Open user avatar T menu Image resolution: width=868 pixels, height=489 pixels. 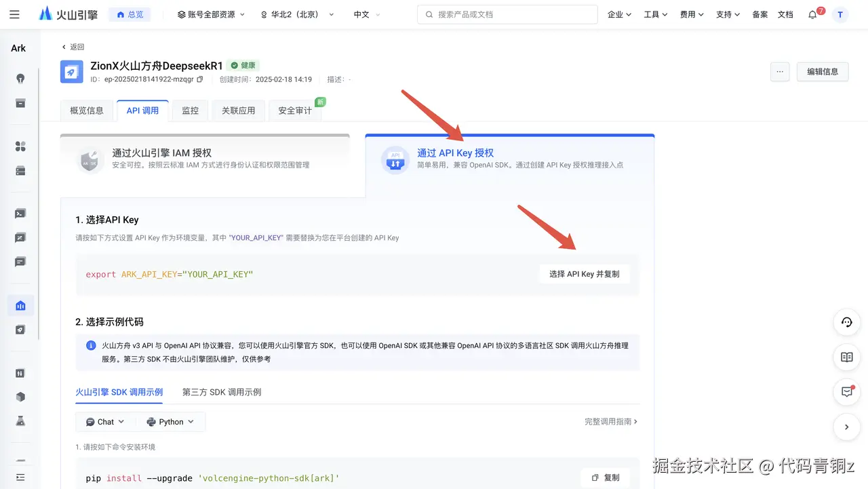[840, 14]
